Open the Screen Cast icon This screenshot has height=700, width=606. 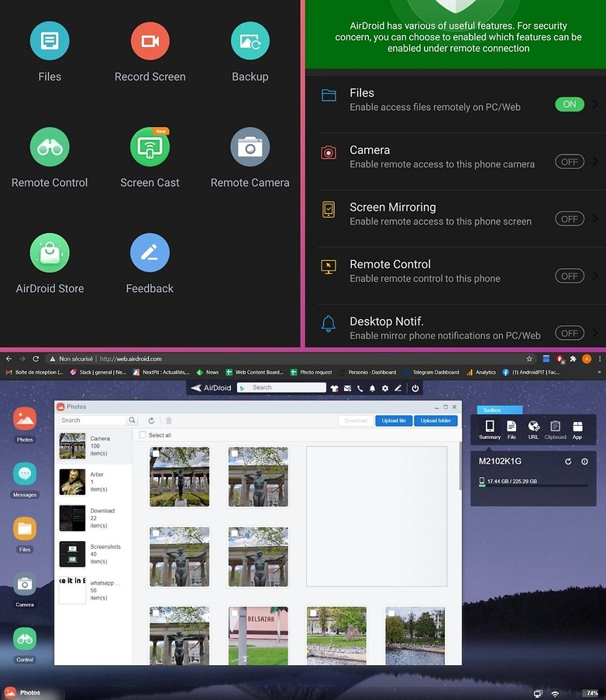[150, 147]
